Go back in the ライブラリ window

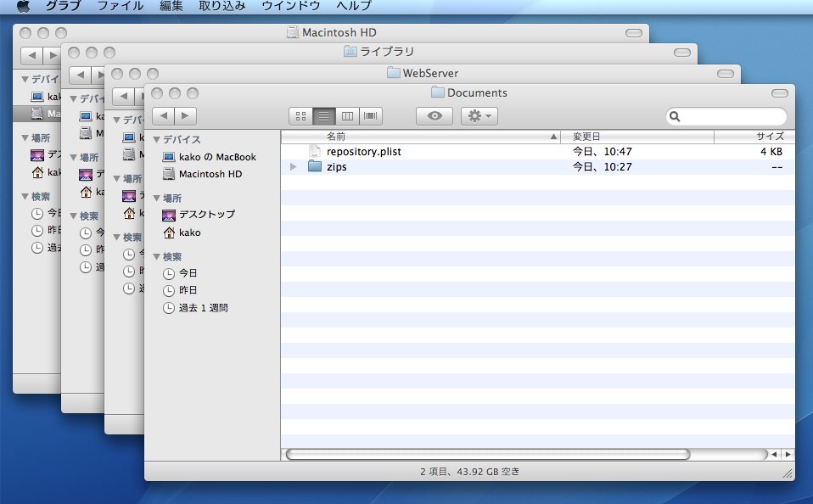pyautogui.click(x=80, y=76)
